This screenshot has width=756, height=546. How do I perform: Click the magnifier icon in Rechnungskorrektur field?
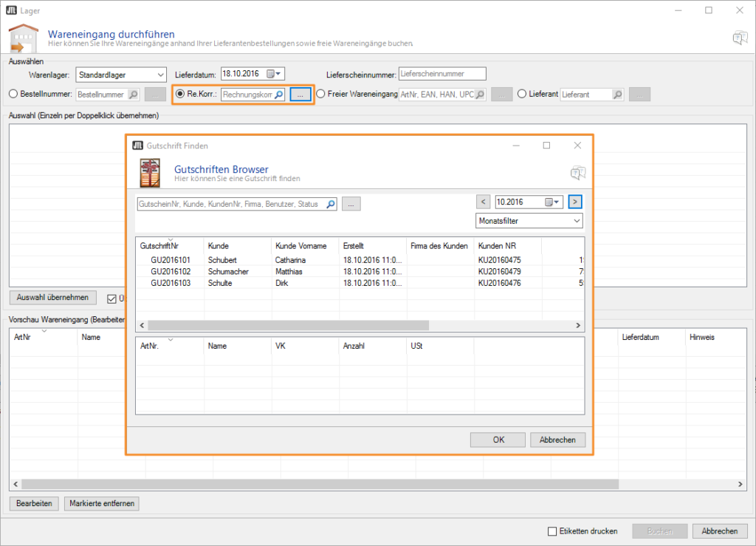[278, 95]
